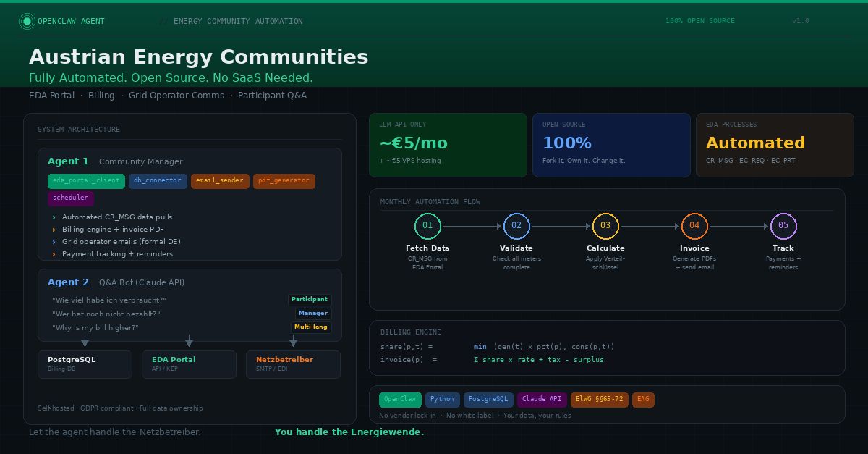
Task: Expand Billing engine + invoice PDF item
Action: [x=113, y=230]
